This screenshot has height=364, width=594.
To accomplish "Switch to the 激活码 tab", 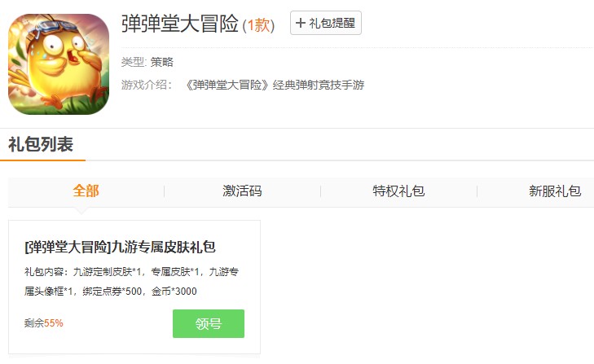I will click(x=243, y=191).
